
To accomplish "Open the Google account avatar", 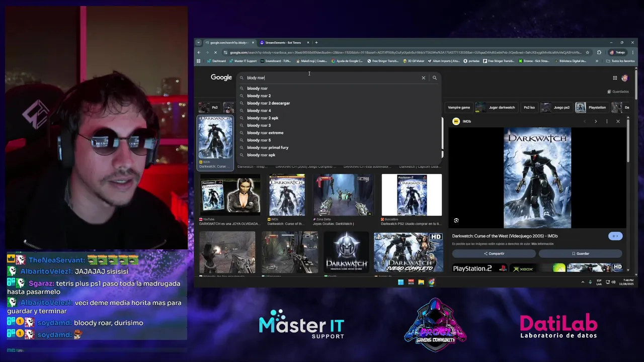I will [x=625, y=78].
